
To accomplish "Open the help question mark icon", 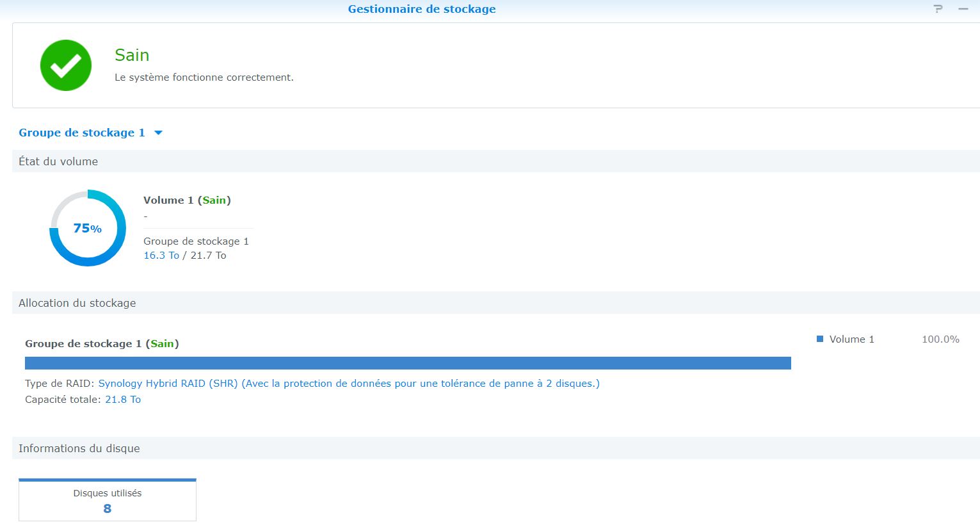I will tap(938, 9).
